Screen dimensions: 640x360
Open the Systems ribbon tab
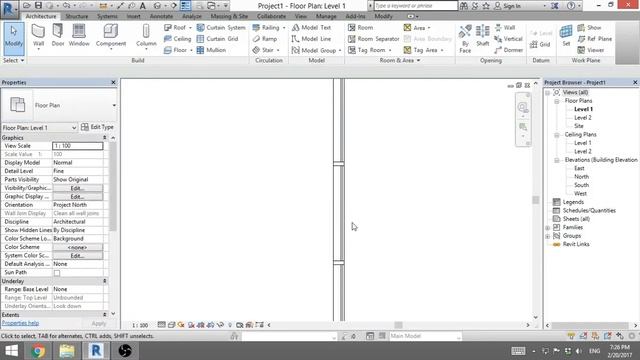[107, 16]
